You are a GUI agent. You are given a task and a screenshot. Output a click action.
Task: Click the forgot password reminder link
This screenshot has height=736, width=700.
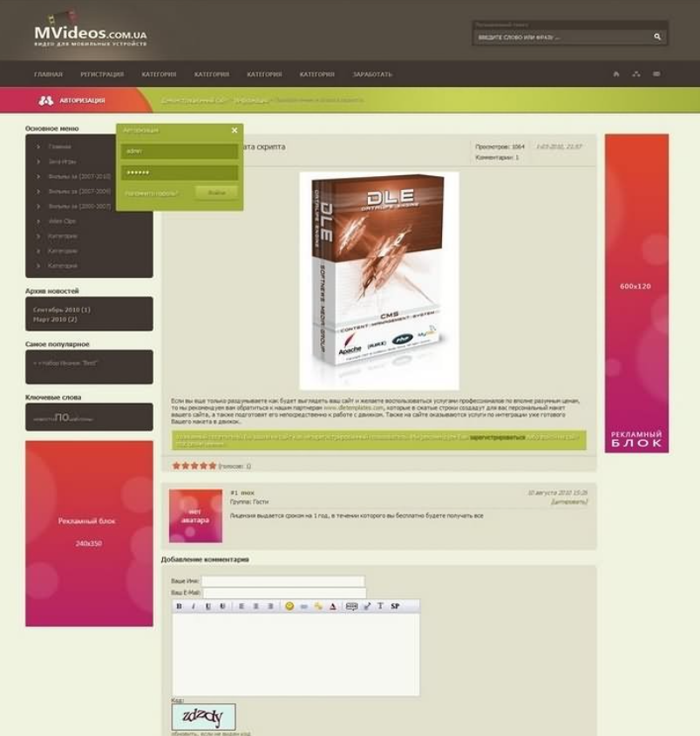pyautogui.click(x=151, y=193)
